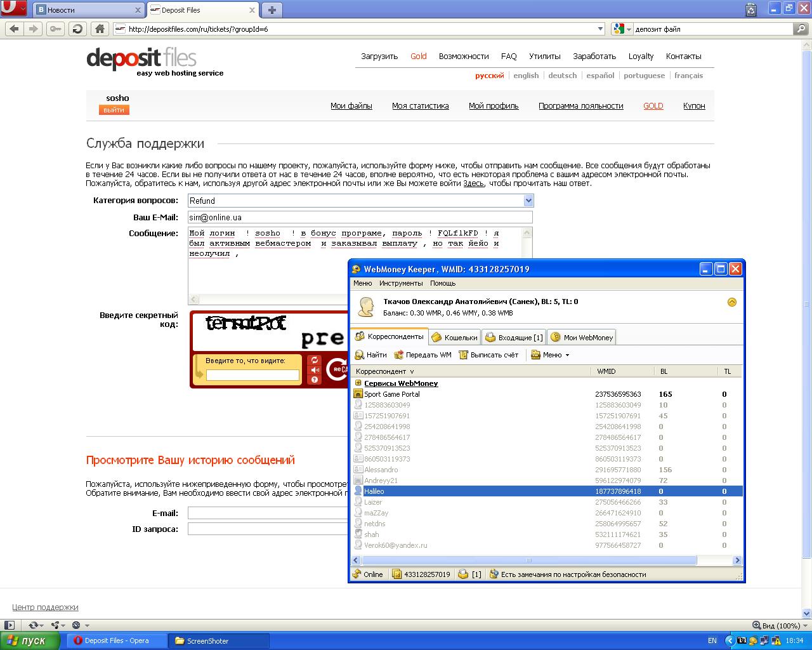The height and width of the screenshot is (650, 812).
Task: Click the security settings warning in WebMoney
Action: (568, 574)
